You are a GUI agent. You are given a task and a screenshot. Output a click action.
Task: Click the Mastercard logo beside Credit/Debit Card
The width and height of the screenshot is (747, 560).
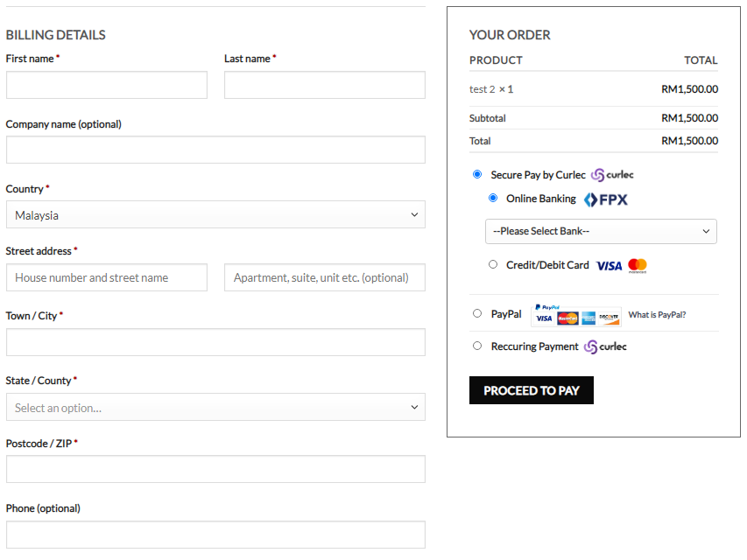pyautogui.click(x=638, y=266)
